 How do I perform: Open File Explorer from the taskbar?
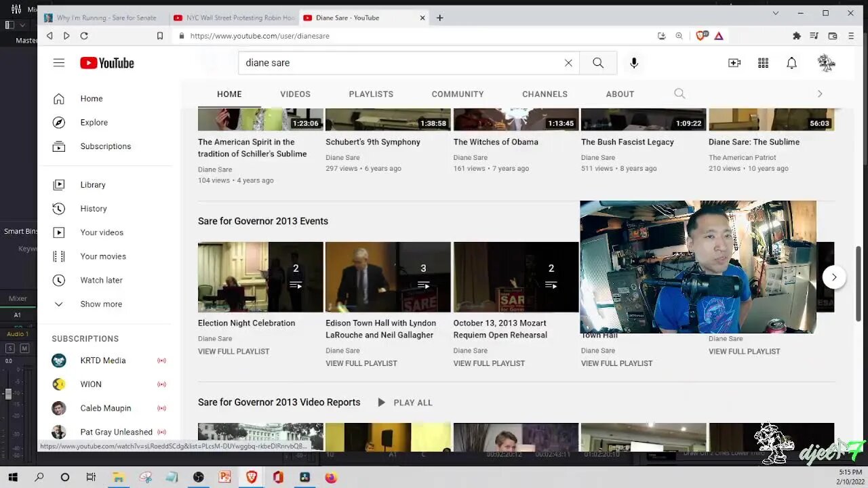click(x=118, y=477)
